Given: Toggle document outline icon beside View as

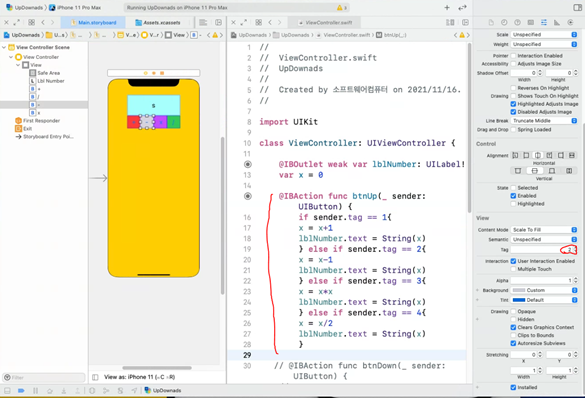Looking at the screenshot, I should (x=95, y=377).
